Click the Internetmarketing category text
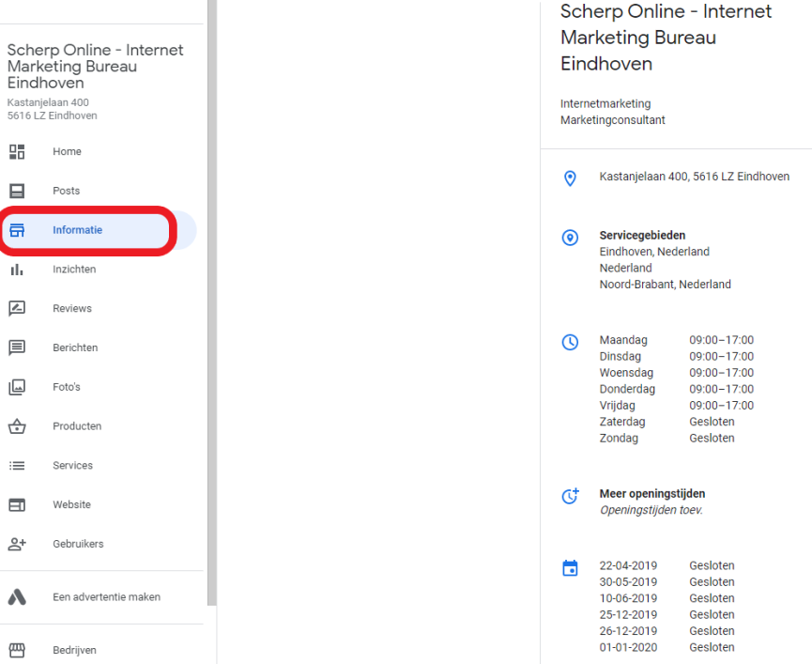Viewport: 812px width, 664px height. click(605, 103)
